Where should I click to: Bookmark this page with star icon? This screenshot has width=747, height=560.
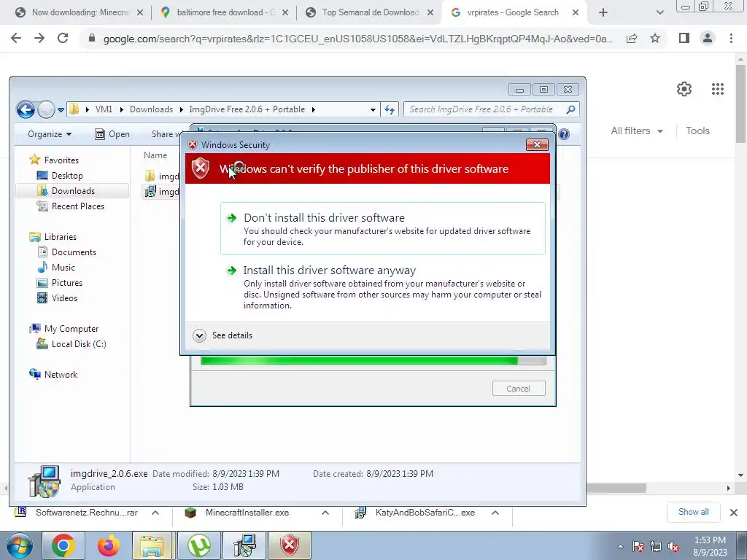(x=655, y=39)
